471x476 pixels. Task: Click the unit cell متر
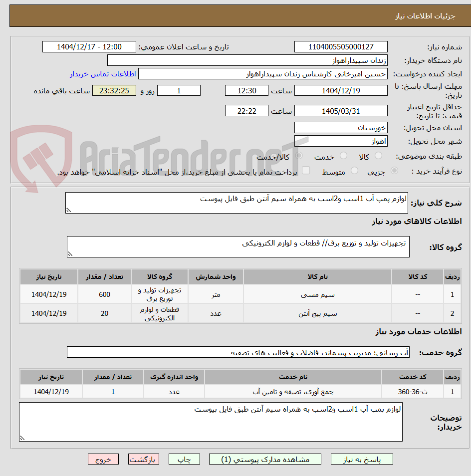point(216,294)
